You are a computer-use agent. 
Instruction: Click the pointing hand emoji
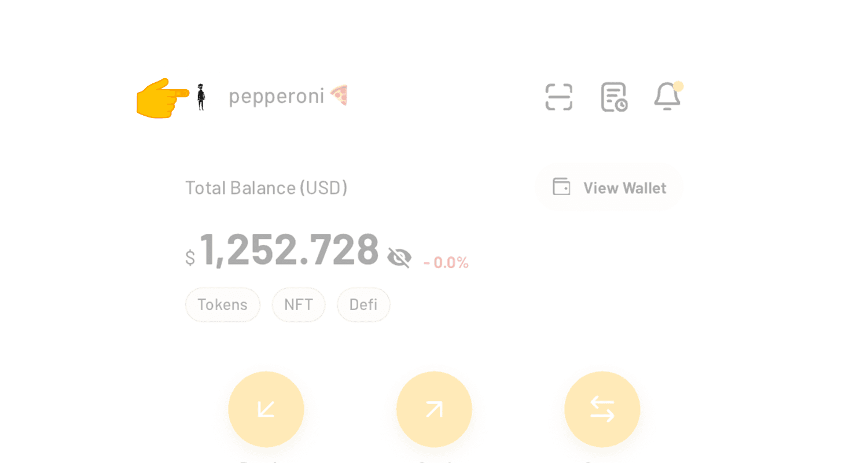point(163,98)
